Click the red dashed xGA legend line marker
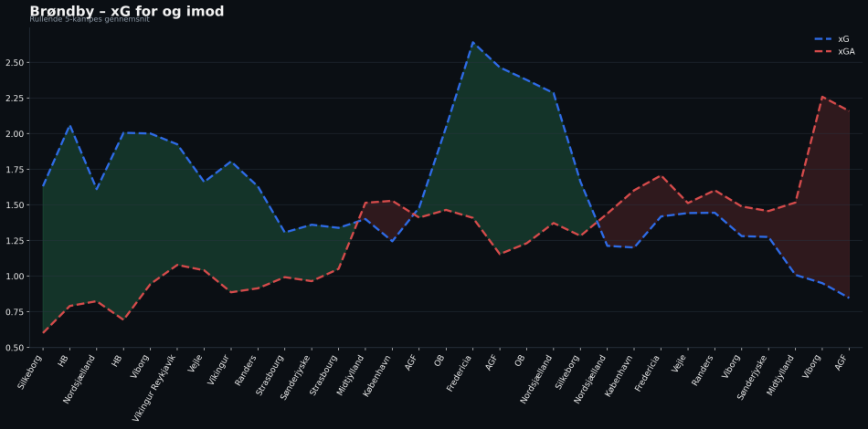868x429 pixels. (823, 52)
